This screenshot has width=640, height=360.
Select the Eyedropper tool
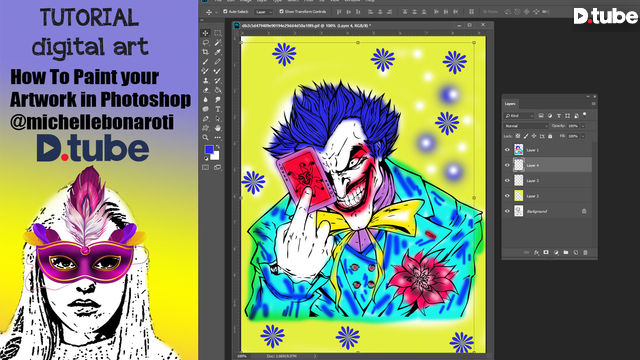coord(218,52)
